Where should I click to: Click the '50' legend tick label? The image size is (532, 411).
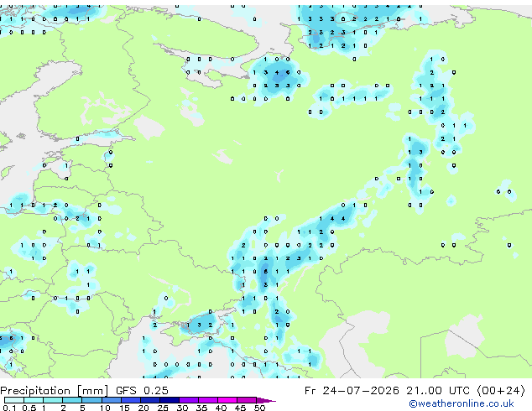pyautogui.click(x=260, y=408)
